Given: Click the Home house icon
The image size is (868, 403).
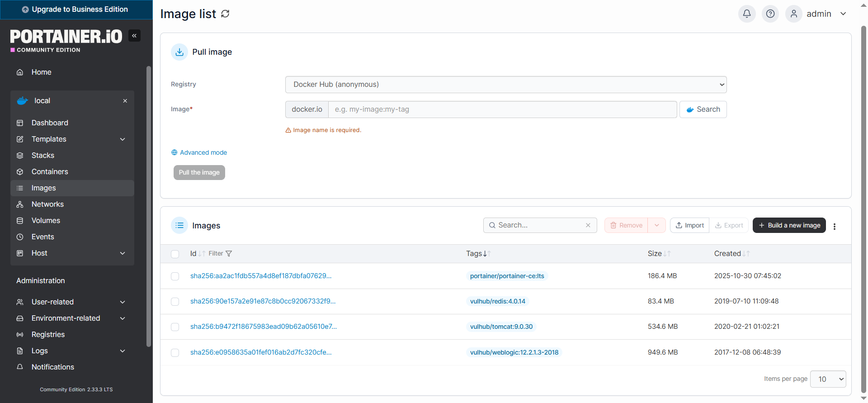Looking at the screenshot, I should pyautogui.click(x=20, y=72).
